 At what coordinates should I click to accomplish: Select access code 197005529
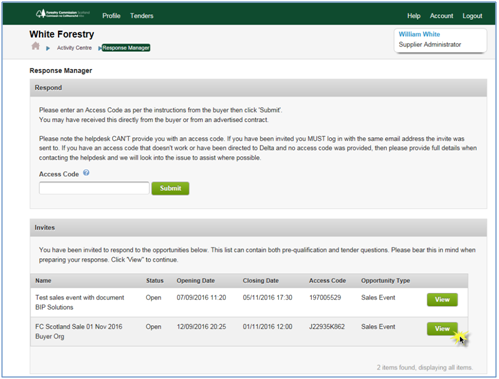coord(325,297)
